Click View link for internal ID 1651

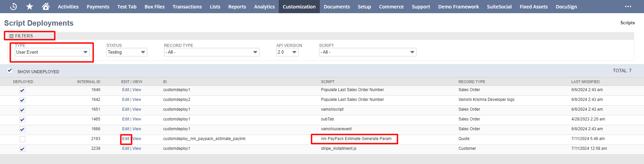(x=137, y=109)
